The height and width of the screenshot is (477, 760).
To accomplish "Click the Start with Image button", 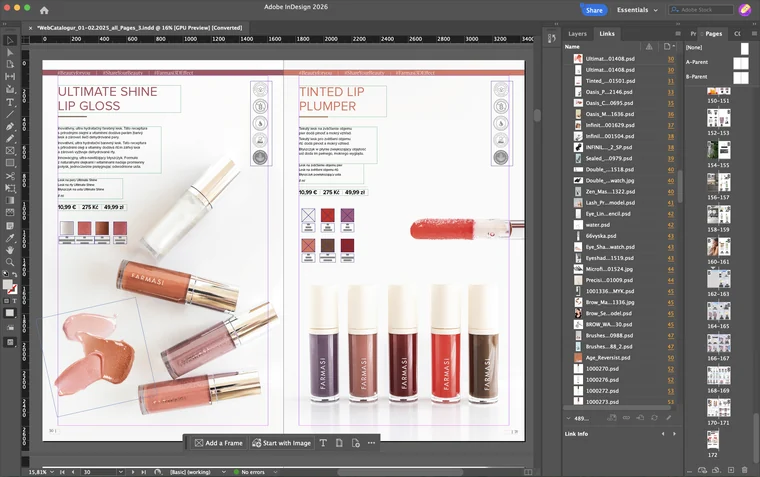I will pos(282,443).
